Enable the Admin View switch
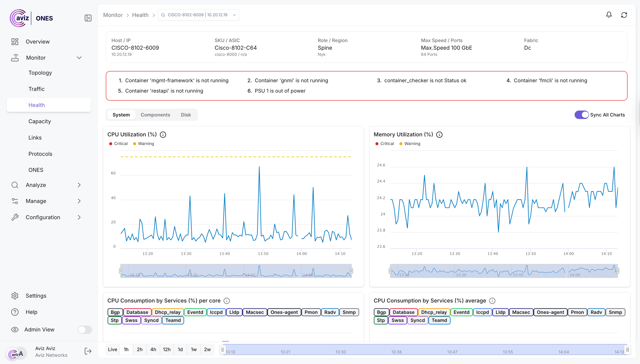The image size is (640, 364). click(x=85, y=330)
